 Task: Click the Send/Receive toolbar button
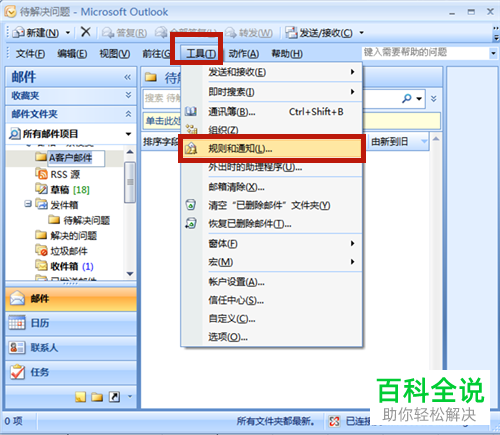click(x=319, y=33)
